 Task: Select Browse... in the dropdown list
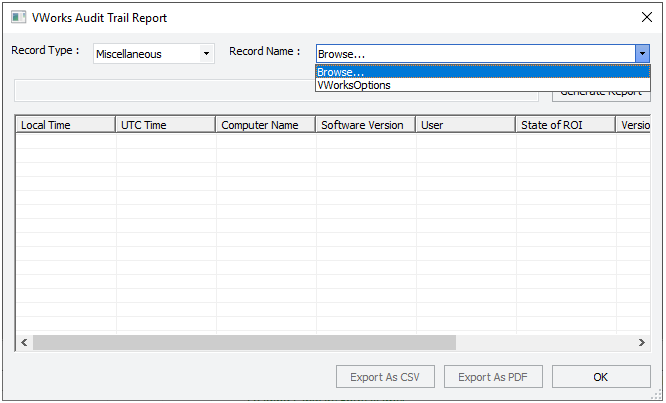click(x=483, y=72)
